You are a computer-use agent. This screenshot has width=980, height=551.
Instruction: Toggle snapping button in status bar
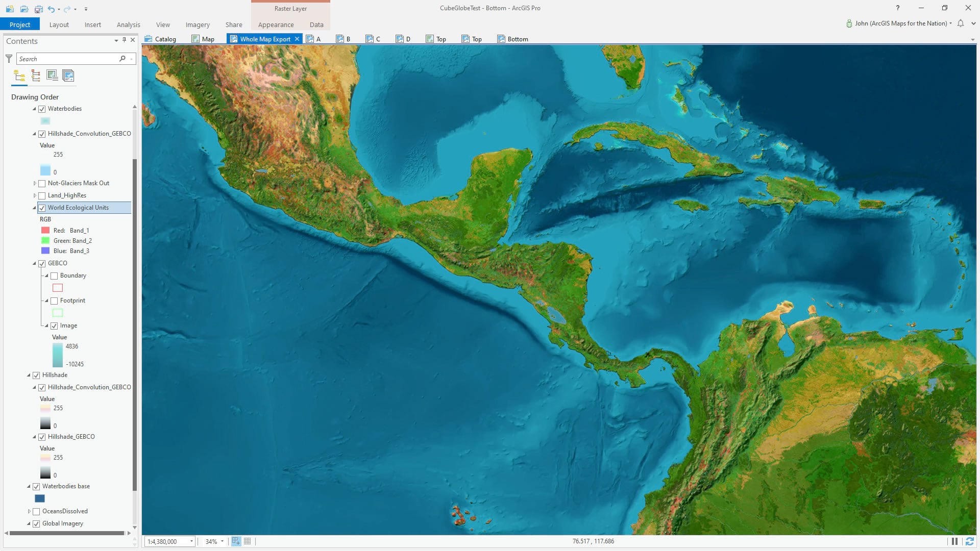click(x=236, y=541)
